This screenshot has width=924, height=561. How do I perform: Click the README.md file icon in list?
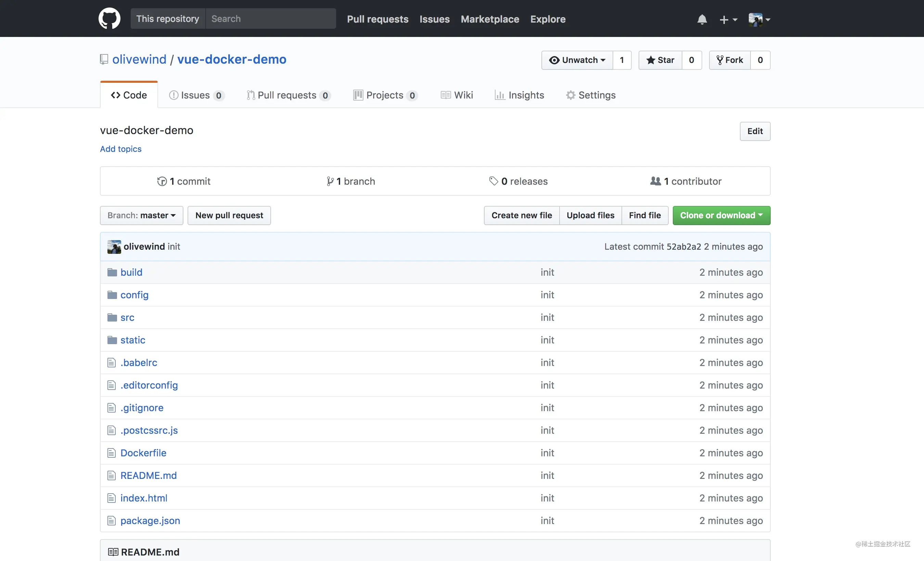[x=111, y=475]
